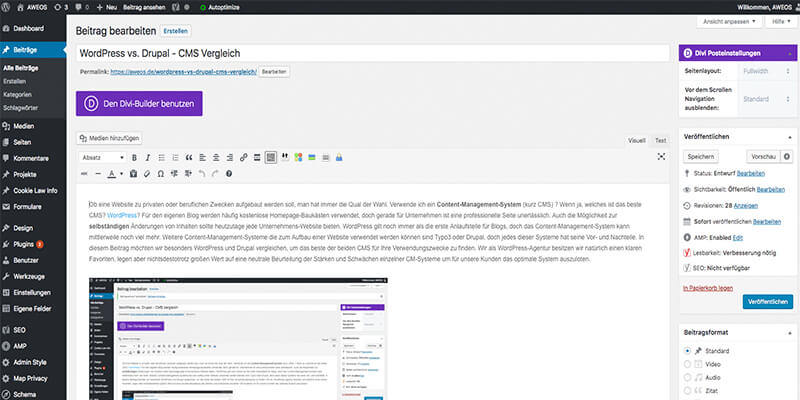
Task: Toggle the toolbar kitchen sink button
Action: click(271, 158)
